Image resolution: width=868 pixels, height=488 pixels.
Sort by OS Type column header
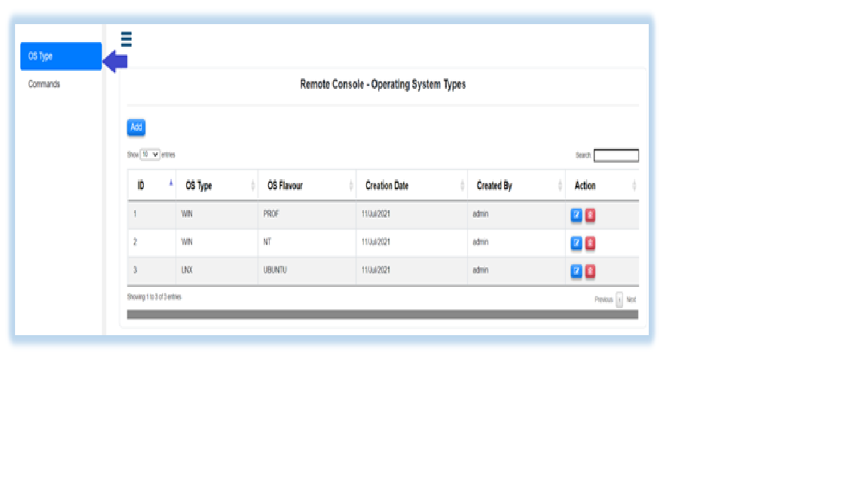[x=217, y=185]
